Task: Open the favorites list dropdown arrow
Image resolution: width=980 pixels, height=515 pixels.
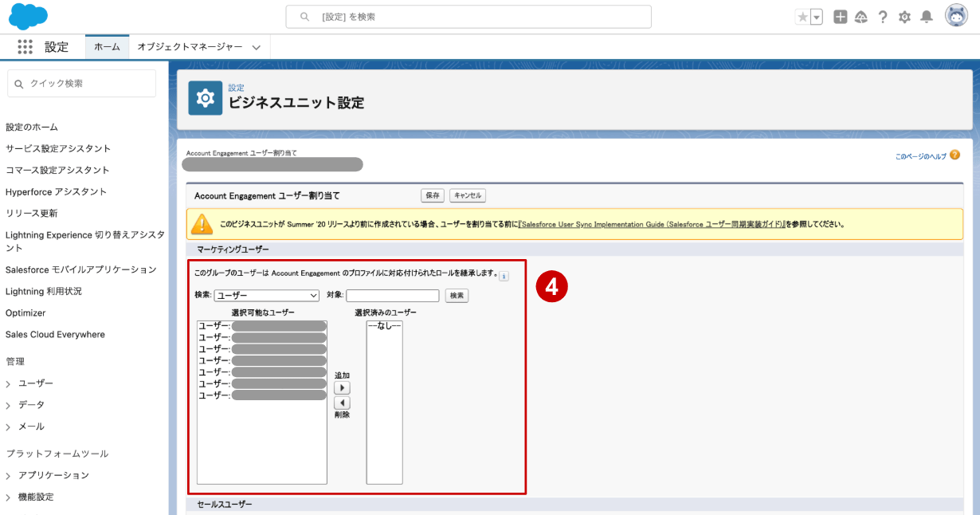Action: pos(817,18)
